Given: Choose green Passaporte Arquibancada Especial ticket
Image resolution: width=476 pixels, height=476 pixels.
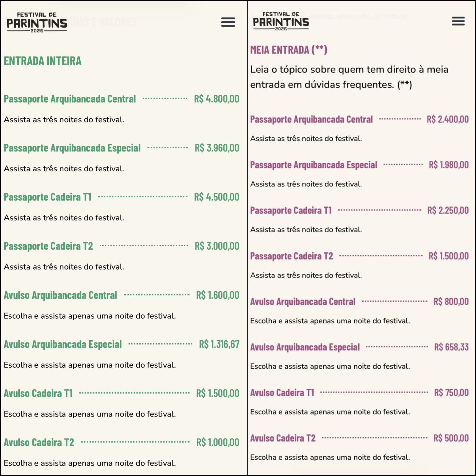Looking at the screenshot, I should 72,148.
